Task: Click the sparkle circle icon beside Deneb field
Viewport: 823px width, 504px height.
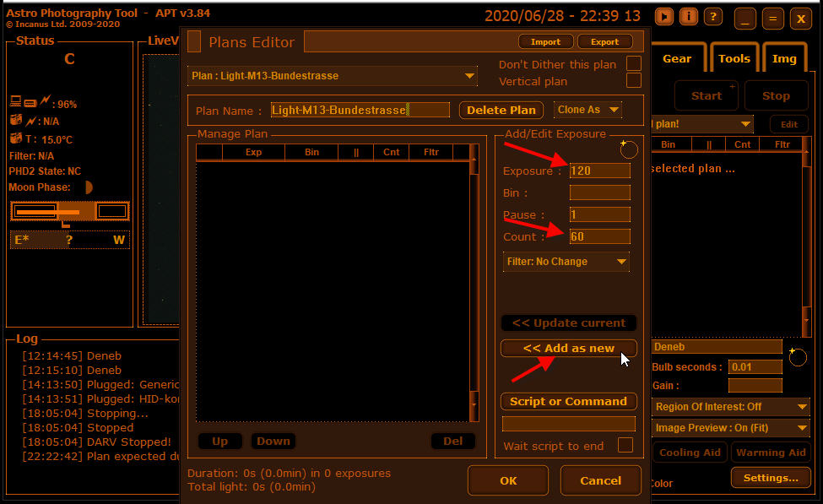Action: click(797, 356)
